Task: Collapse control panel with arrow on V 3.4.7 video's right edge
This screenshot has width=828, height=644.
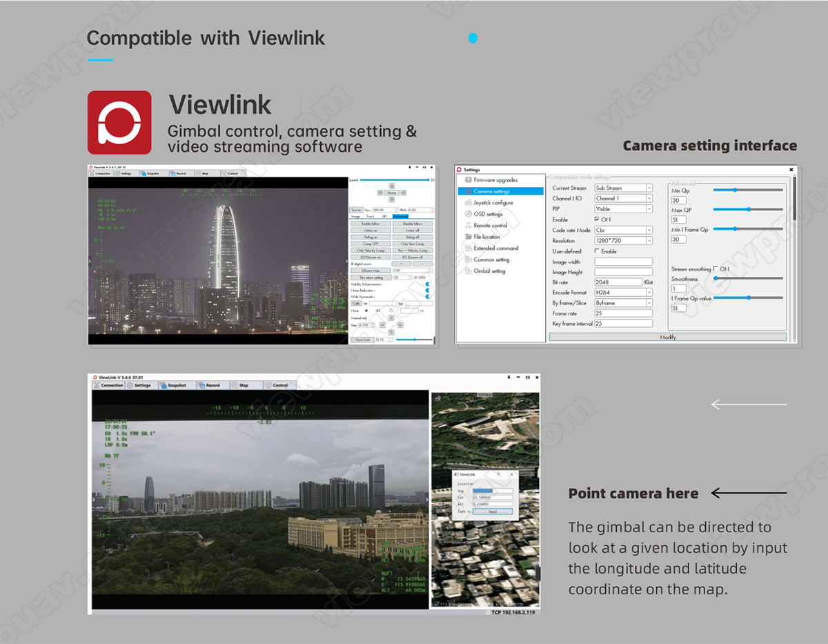Action: 346,261
